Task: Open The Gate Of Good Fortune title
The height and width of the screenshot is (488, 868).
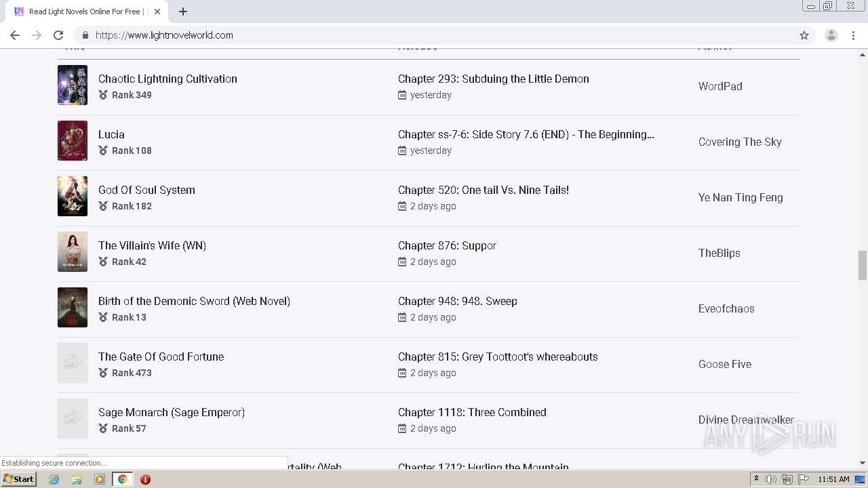Action: point(161,357)
